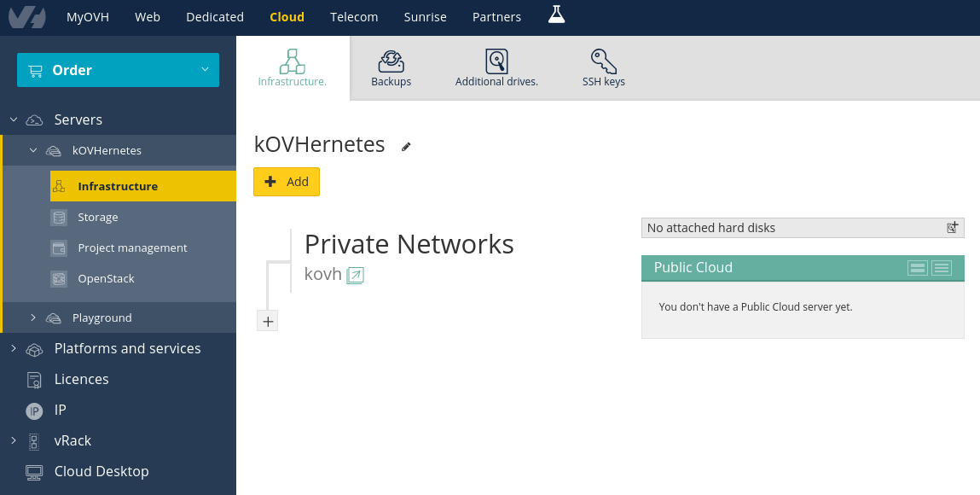The width and height of the screenshot is (980, 495).
Task: Open kovh network external link icon
Action: 355,275
